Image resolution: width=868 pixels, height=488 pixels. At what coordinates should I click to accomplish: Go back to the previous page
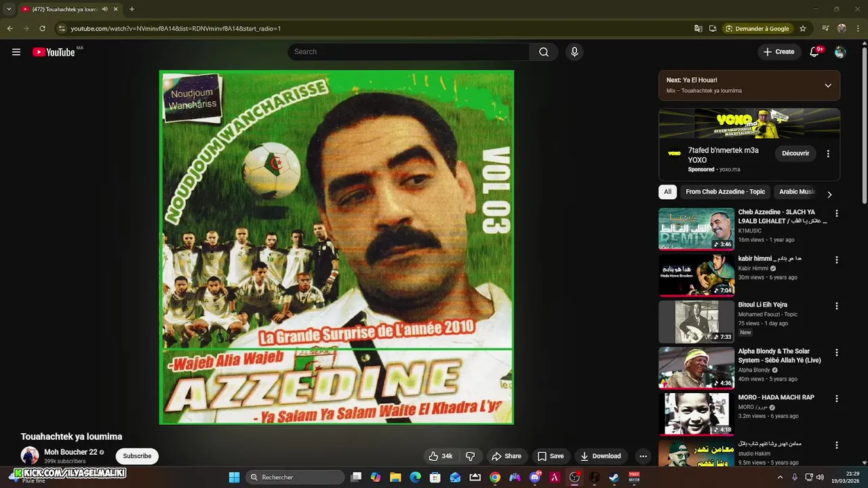click(9, 28)
